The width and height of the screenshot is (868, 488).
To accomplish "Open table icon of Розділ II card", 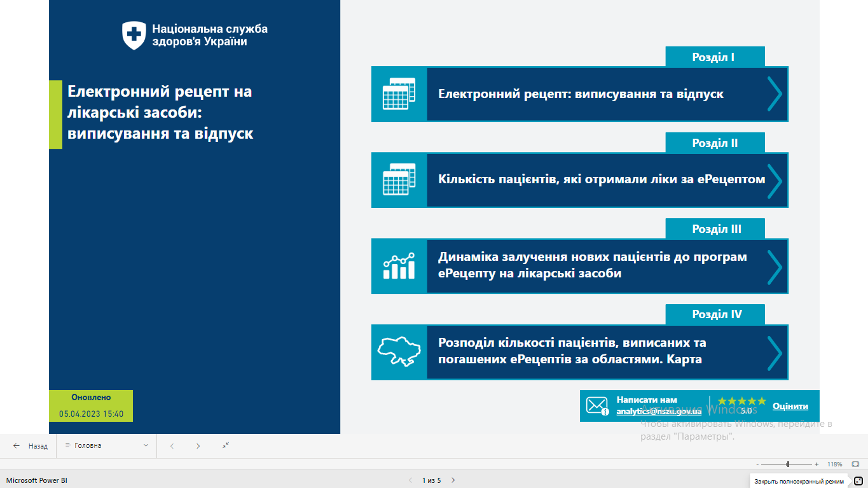I will click(x=399, y=179).
